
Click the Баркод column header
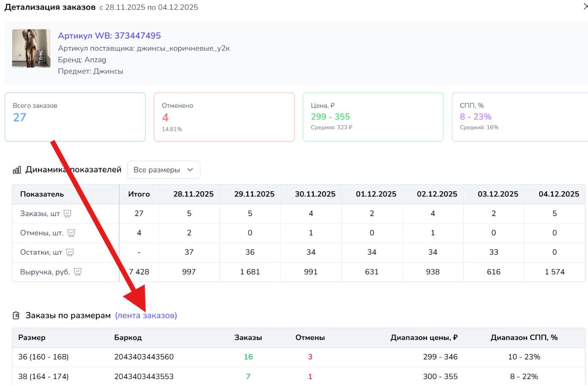point(128,337)
